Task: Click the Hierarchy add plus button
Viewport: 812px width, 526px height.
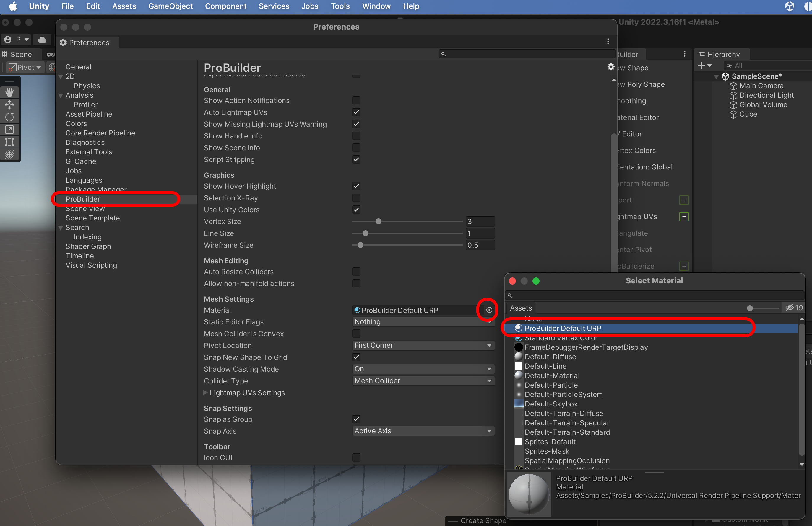Action: pos(701,66)
